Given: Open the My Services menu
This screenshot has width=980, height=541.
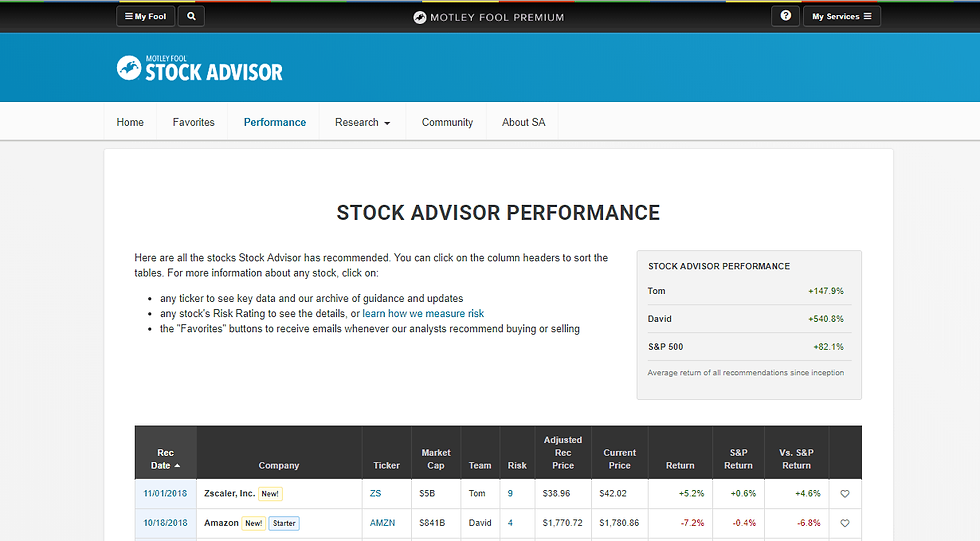Looking at the screenshot, I should [841, 16].
